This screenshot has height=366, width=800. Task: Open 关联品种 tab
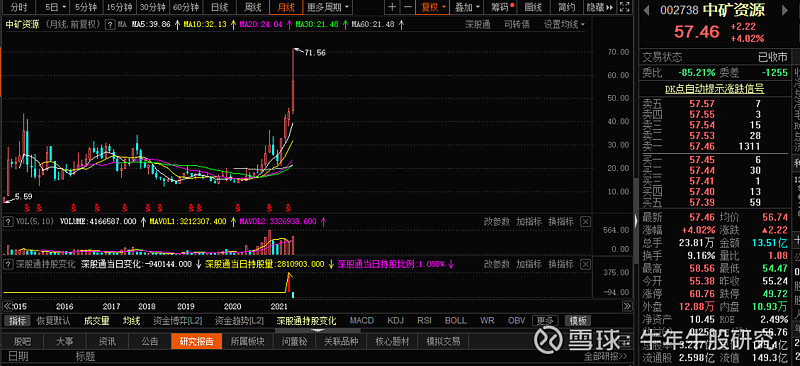click(341, 341)
